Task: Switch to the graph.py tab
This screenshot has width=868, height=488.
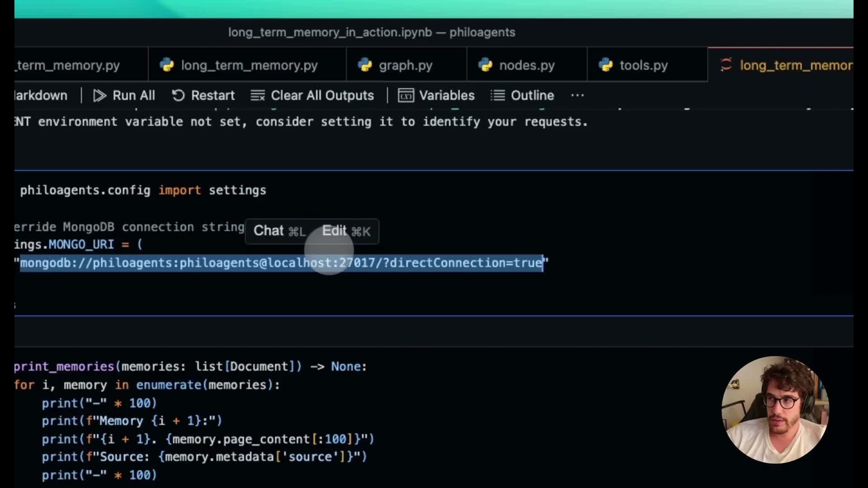Action: (406, 65)
